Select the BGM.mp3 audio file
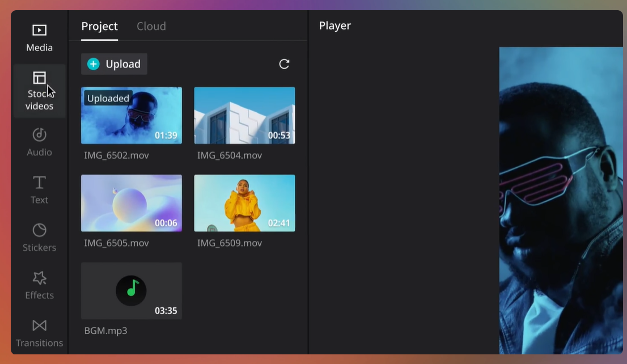 pyautogui.click(x=132, y=291)
